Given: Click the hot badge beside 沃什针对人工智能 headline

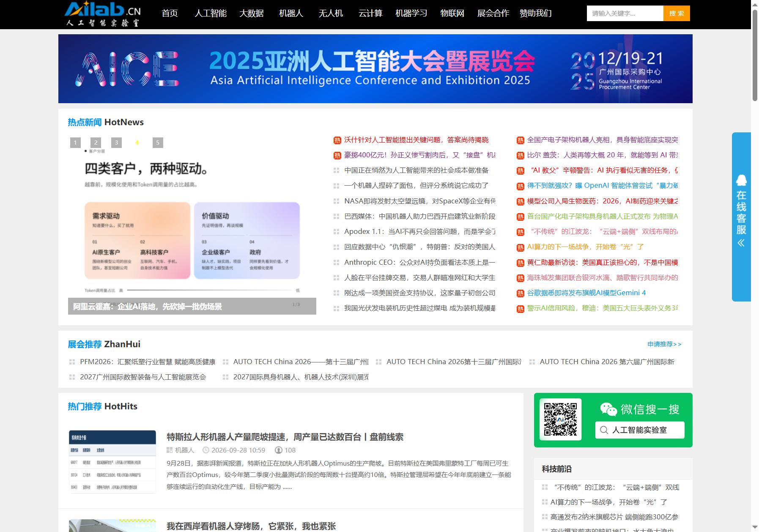Looking at the screenshot, I should (337, 140).
